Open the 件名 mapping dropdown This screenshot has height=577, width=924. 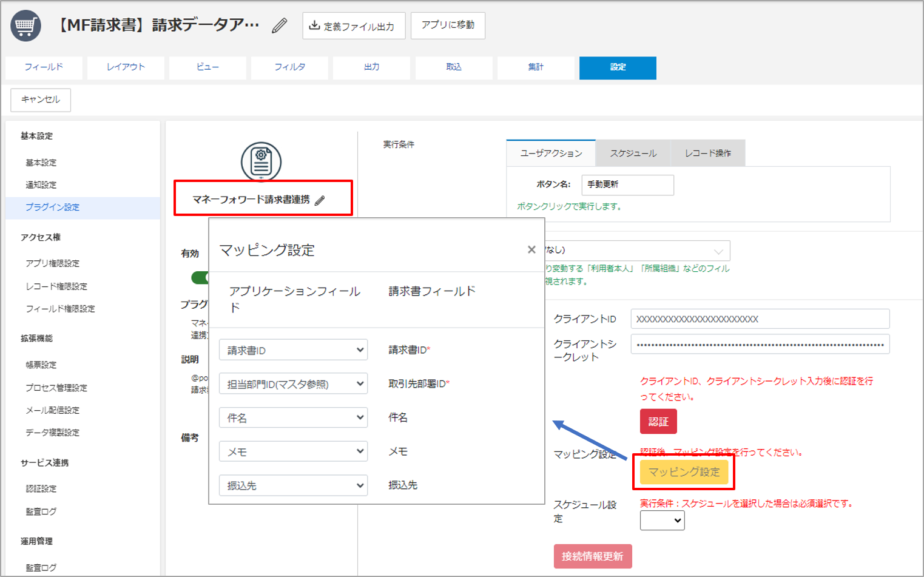click(293, 417)
